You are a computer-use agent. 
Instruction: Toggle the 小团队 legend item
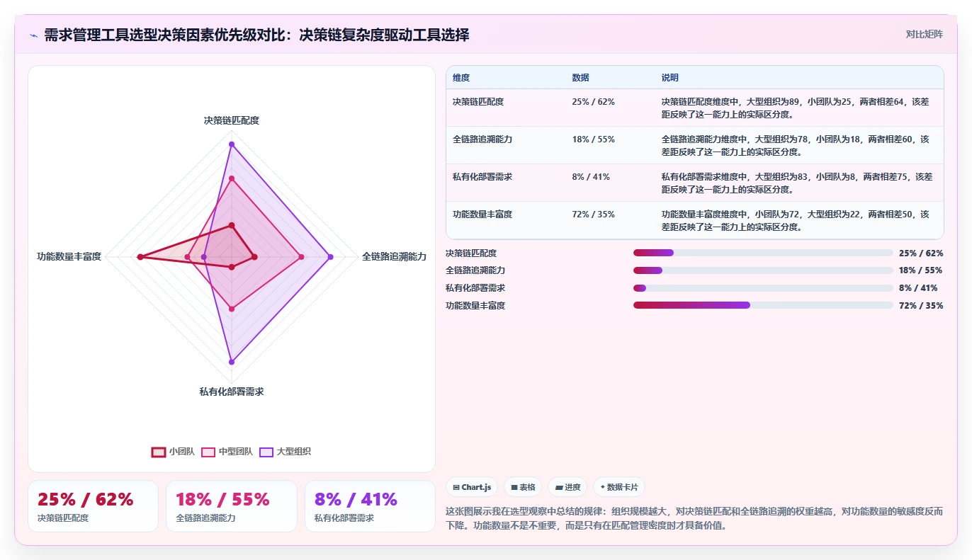[174, 452]
